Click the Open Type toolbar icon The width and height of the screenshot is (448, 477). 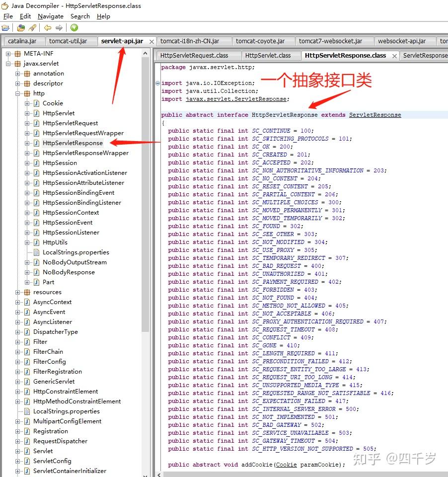(21, 28)
